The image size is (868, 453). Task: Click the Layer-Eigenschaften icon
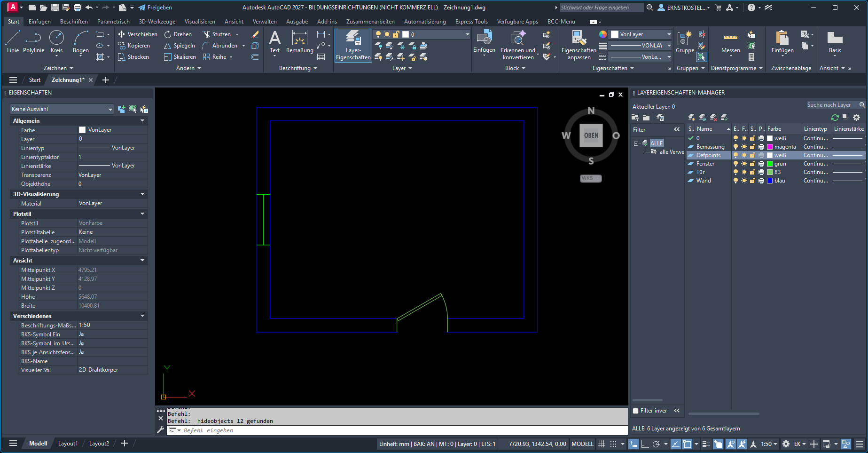tap(353, 45)
